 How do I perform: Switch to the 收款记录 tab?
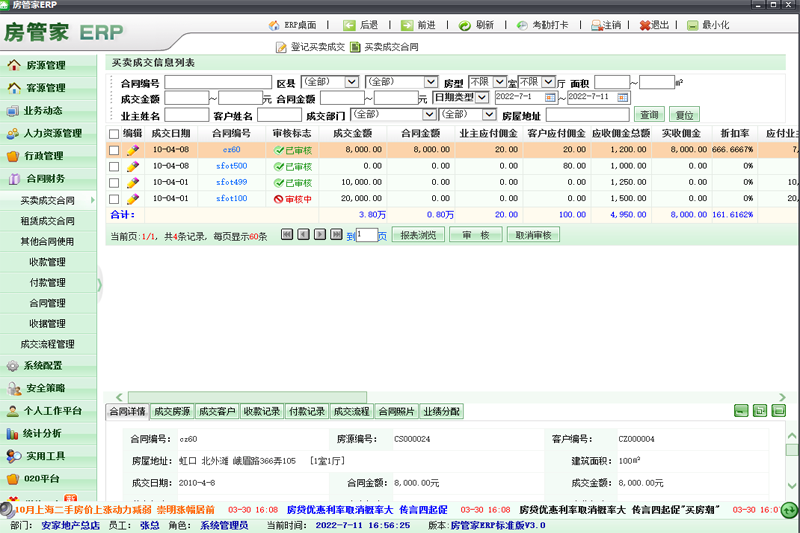[261, 411]
